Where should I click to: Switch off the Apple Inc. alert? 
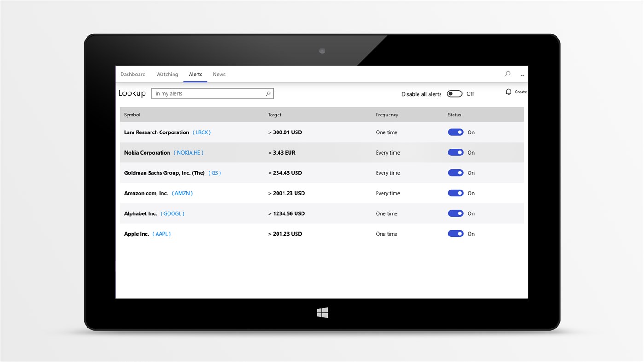[x=455, y=233]
